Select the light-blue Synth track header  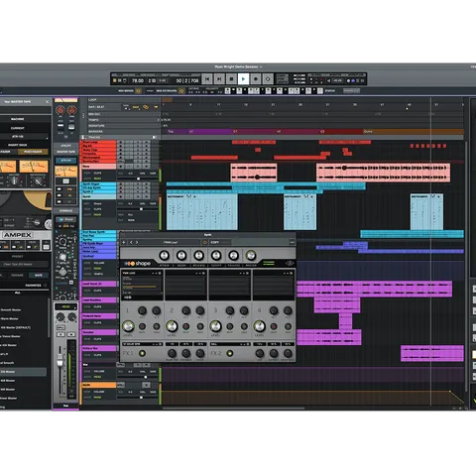point(98,196)
